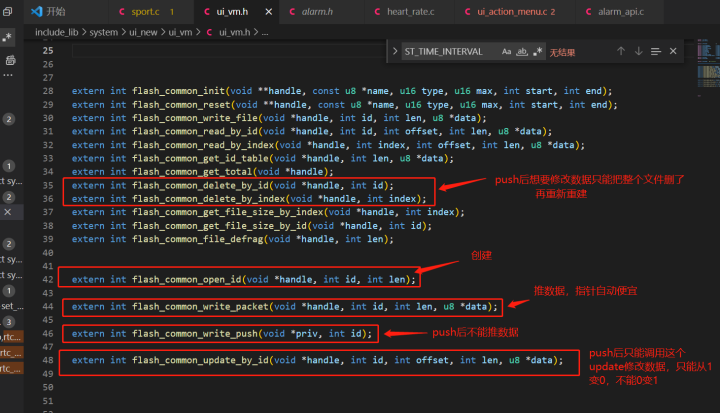The width and height of the screenshot is (720, 413).
Task: Toggle Match Whole Word (ab) in find widget
Action: [522, 51]
